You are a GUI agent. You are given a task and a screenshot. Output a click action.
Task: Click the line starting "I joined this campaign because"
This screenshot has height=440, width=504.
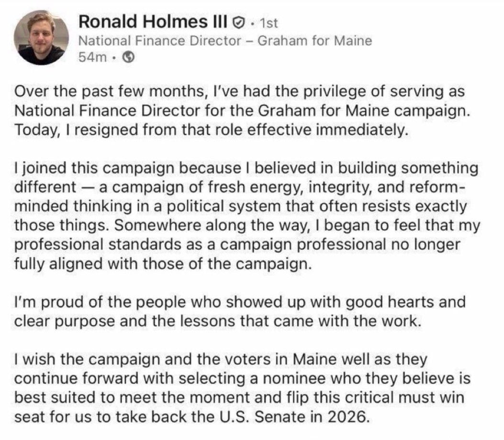coord(246,168)
